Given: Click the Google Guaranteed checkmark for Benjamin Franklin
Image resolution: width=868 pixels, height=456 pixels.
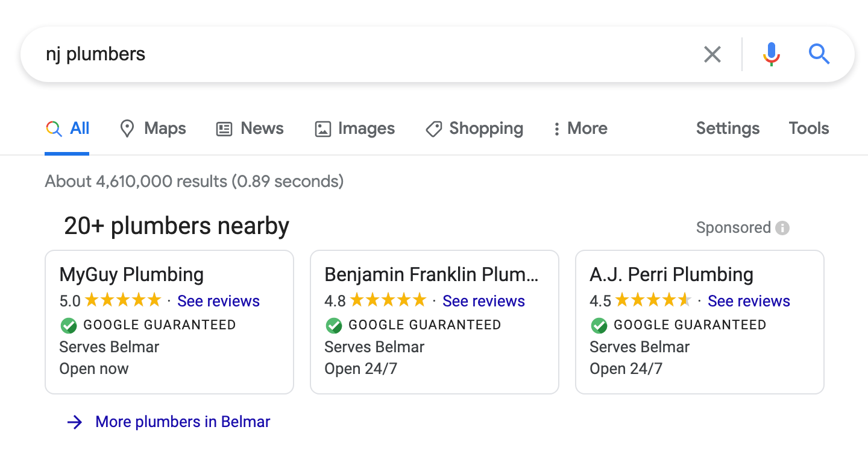Looking at the screenshot, I should (334, 325).
